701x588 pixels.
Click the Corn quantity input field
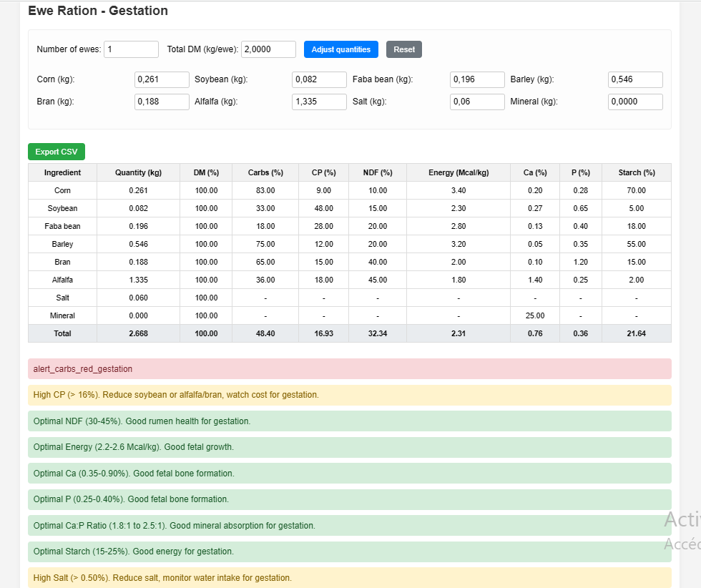[x=162, y=79]
